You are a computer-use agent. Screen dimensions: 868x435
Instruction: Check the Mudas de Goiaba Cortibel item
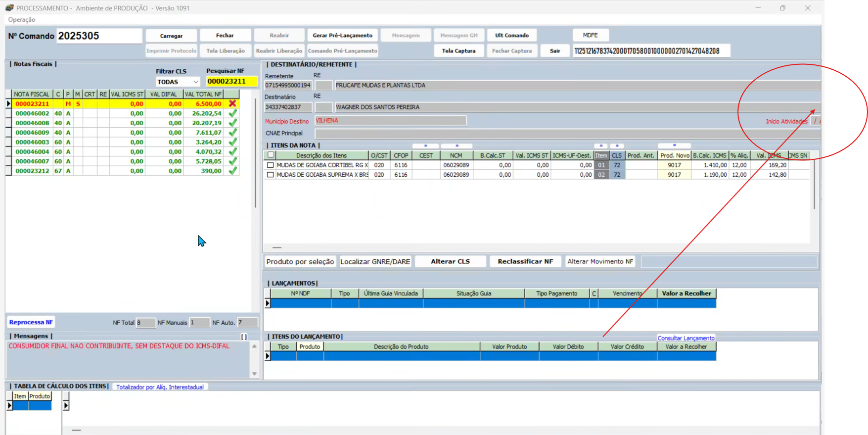click(x=270, y=165)
